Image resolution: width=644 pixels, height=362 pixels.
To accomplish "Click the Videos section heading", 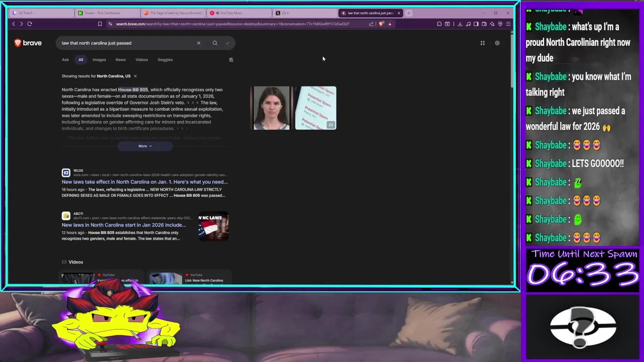I will point(76,262).
